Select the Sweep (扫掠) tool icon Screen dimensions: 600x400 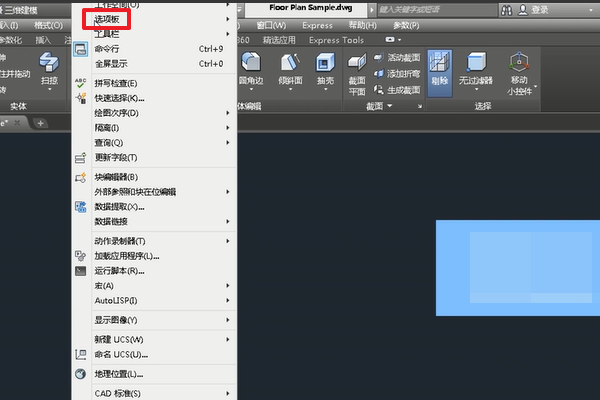[x=49, y=62]
